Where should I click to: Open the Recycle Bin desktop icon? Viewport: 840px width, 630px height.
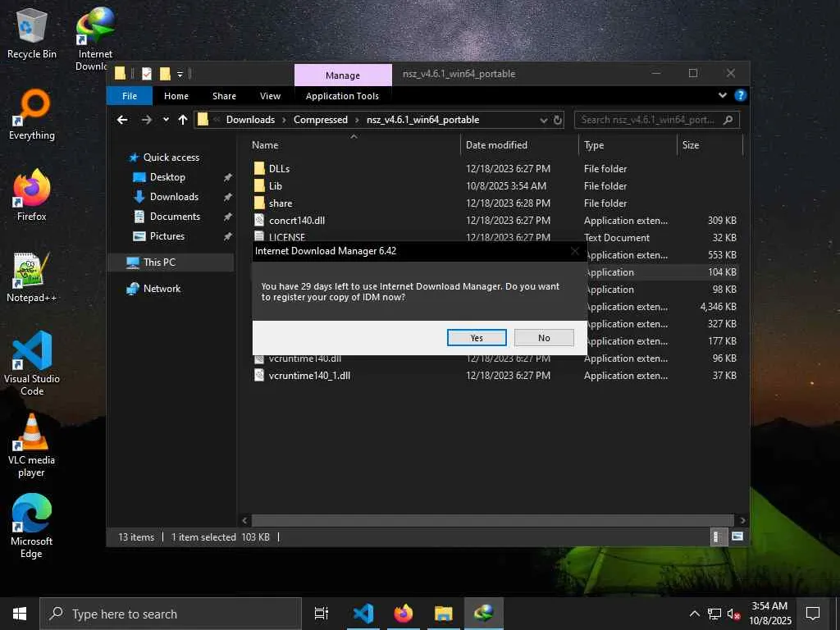coord(32,33)
